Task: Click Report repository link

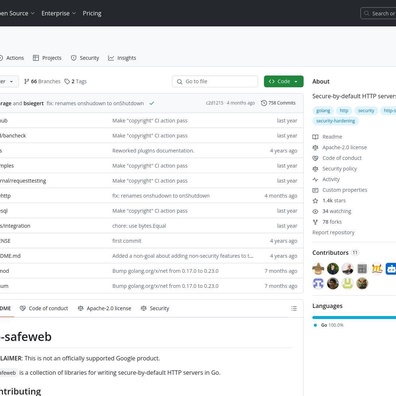Action: pyautogui.click(x=333, y=233)
